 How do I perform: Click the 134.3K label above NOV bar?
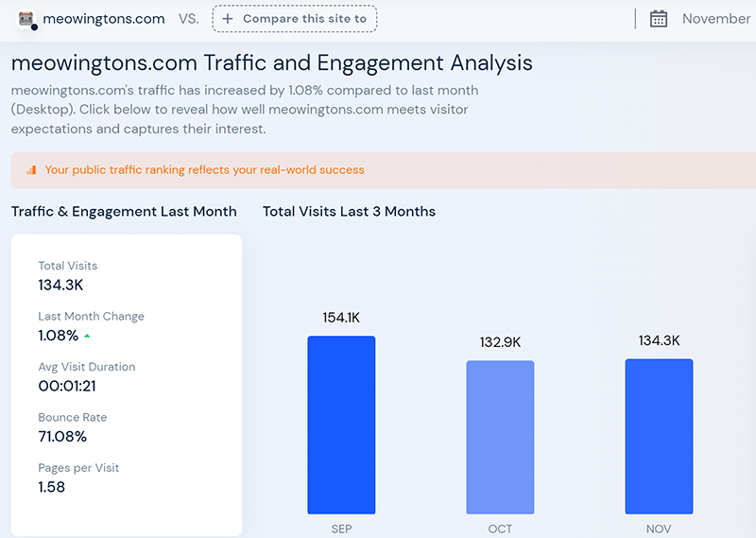659,340
